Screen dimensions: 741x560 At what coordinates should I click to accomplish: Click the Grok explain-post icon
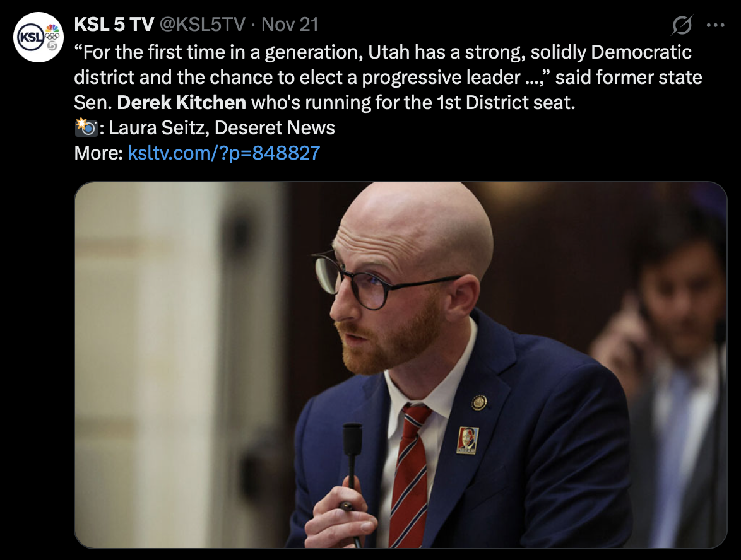click(x=682, y=25)
